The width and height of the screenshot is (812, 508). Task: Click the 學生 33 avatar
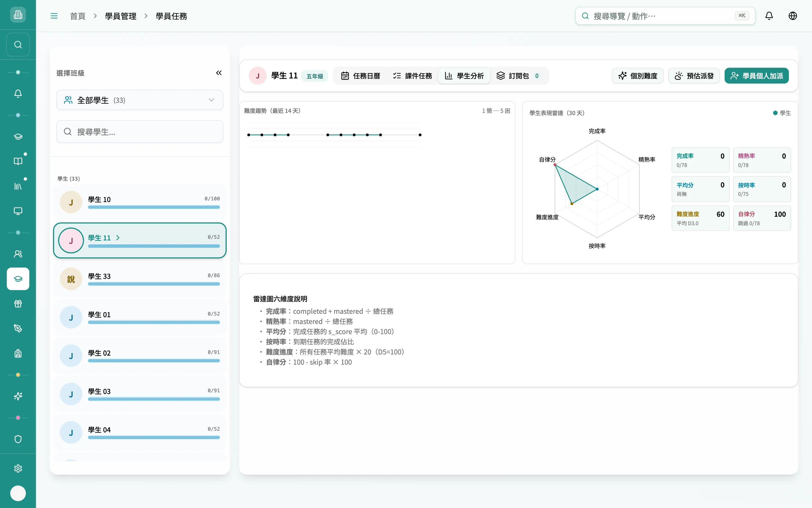(71, 279)
